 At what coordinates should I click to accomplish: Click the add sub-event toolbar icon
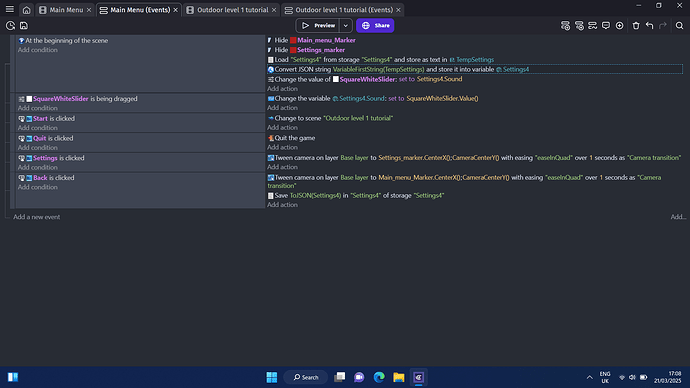pyautogui.click(x=579, y=26)
